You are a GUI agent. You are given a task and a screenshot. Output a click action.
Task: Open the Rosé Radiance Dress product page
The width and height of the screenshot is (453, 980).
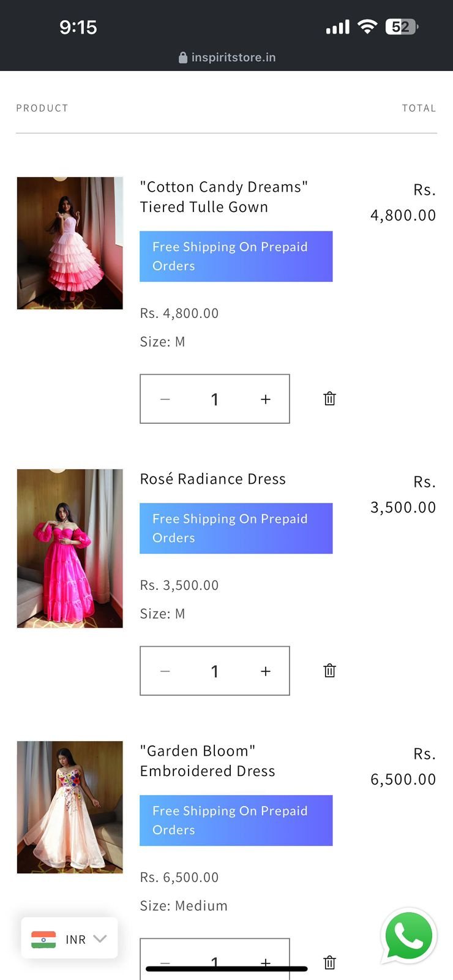(212, 479)
